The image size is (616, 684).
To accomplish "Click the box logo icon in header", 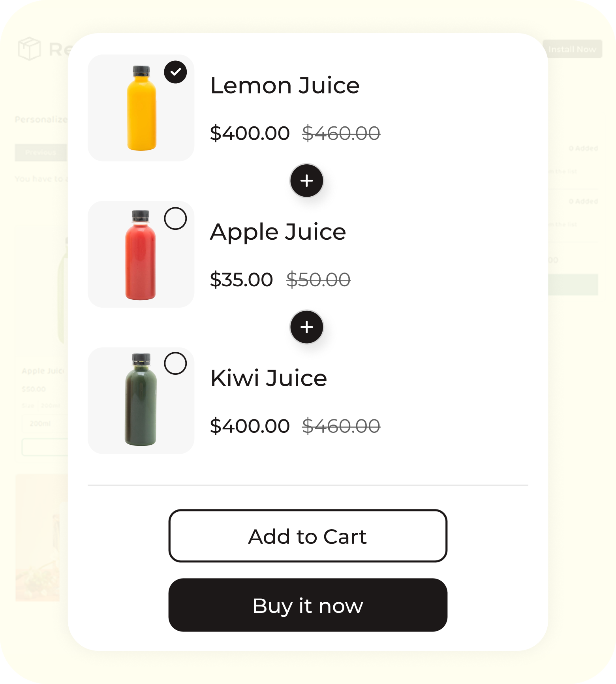I will click(x=29, y=49).
